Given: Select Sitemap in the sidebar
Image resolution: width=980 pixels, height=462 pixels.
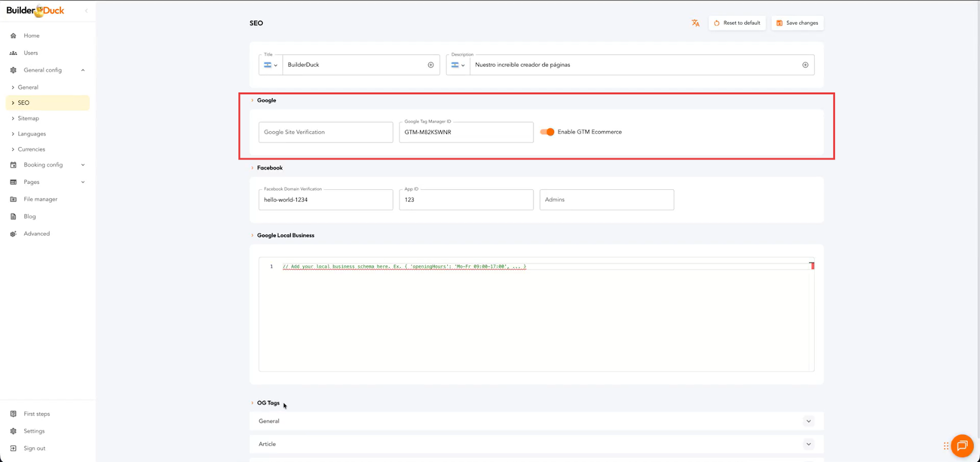Looking at the screenshot, I should [28, 118].
